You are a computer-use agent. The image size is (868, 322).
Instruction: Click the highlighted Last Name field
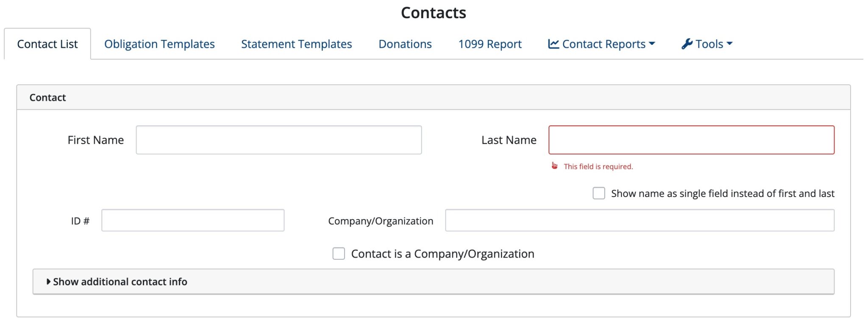pos(691,140)
